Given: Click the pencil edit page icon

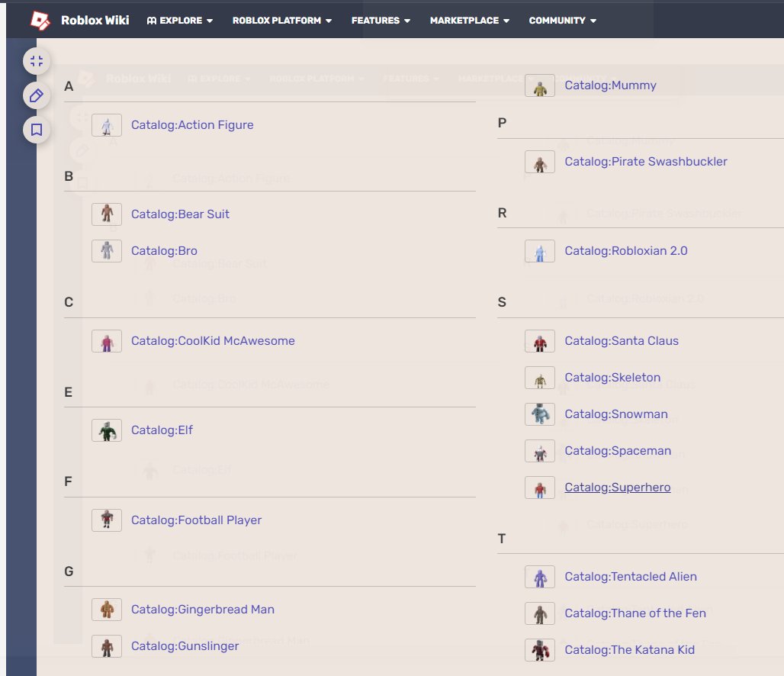Looking at the screenshot, I should [37, 95].
